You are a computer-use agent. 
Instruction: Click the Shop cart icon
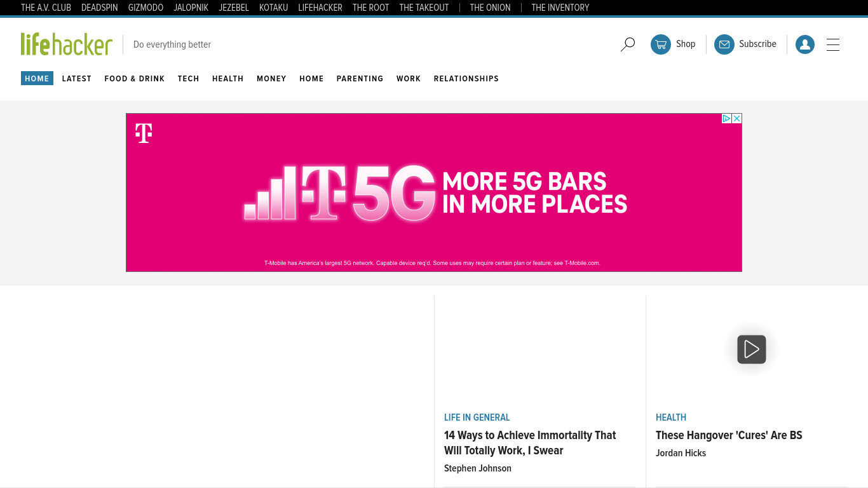point(661,44)
